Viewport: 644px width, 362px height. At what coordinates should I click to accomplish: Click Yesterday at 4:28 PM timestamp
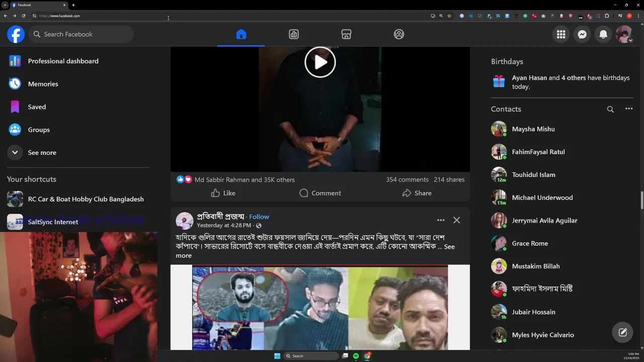pyautogui.click(x=224, y=225)
